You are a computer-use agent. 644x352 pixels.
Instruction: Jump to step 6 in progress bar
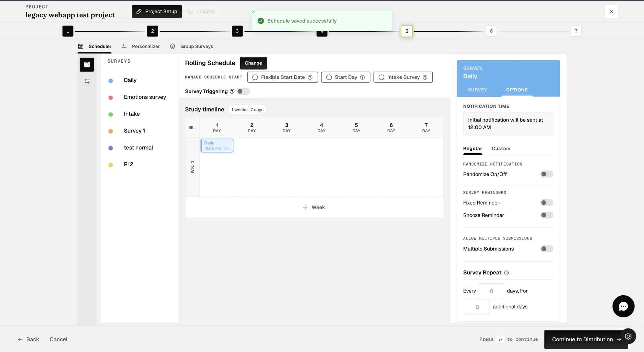[x=491, y=31]
